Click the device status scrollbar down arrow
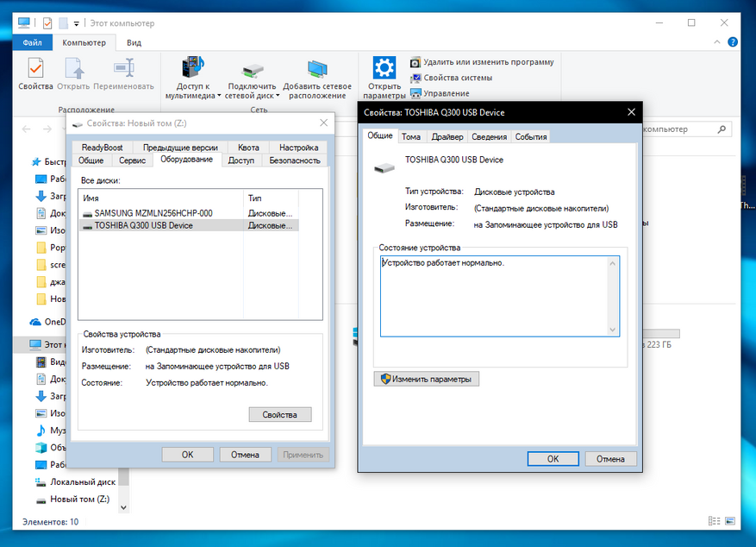 point(612,330)
